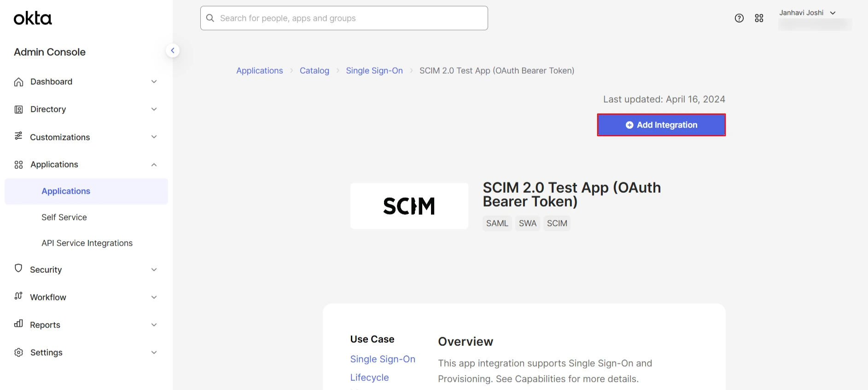Click the Settings gear icon
Screen dimensions: 868x390
click(18, 352)
